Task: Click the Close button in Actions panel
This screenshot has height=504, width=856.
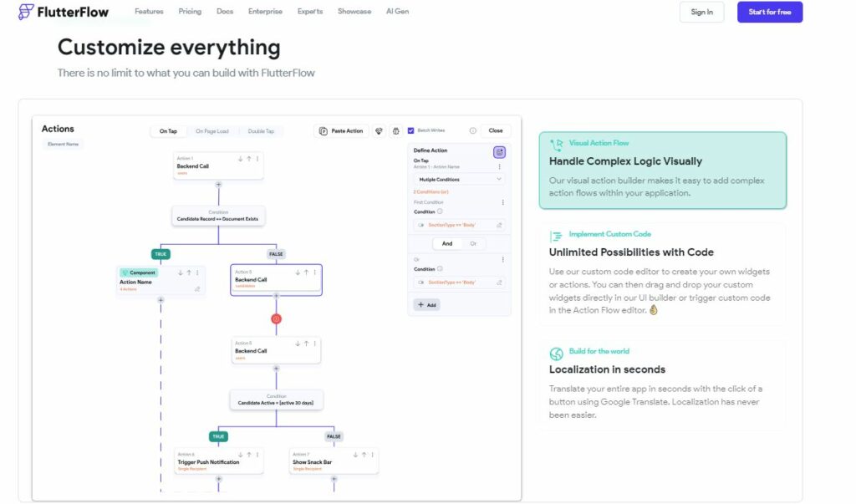Action: (x=496, y=130)
